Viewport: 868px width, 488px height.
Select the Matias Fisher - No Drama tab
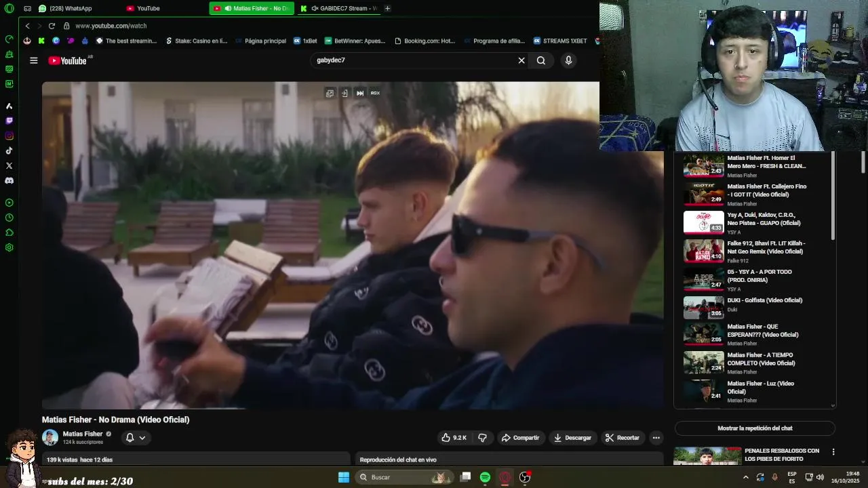252,8
